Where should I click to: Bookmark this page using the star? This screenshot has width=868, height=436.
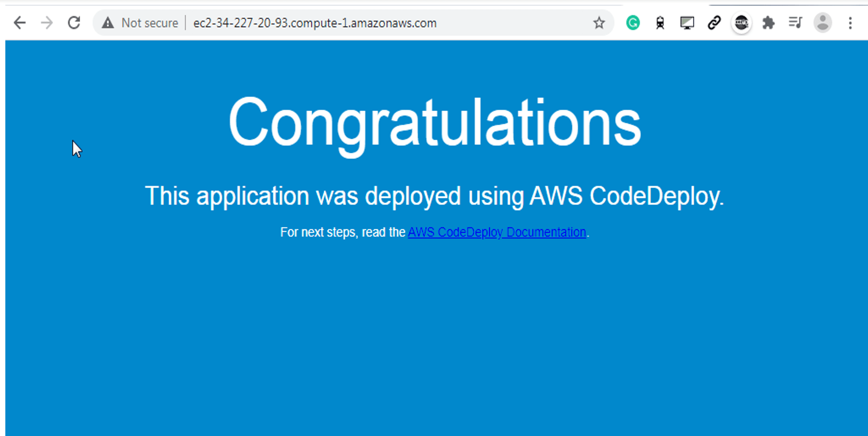(599, 23)
